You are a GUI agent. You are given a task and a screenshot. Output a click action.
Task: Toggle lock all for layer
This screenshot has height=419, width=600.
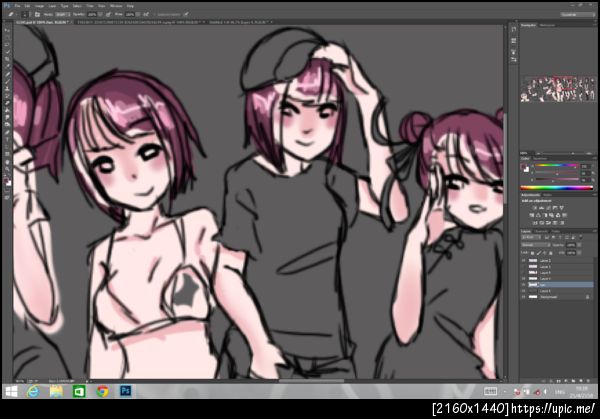click(x=551, y=253)
